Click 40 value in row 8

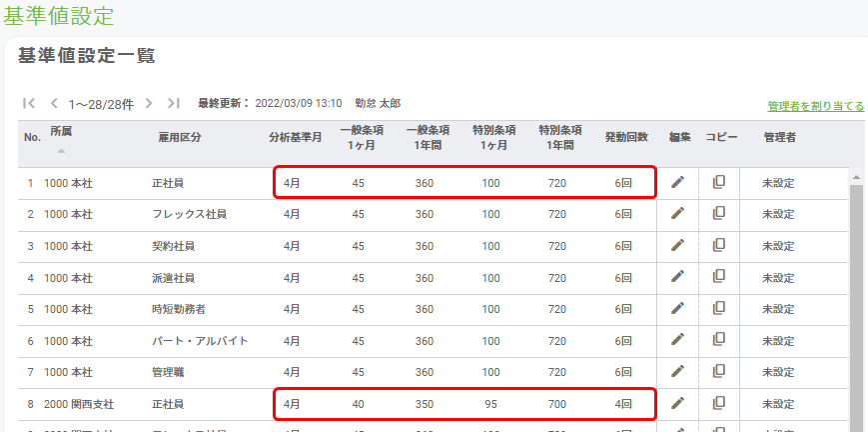[359, 404]
